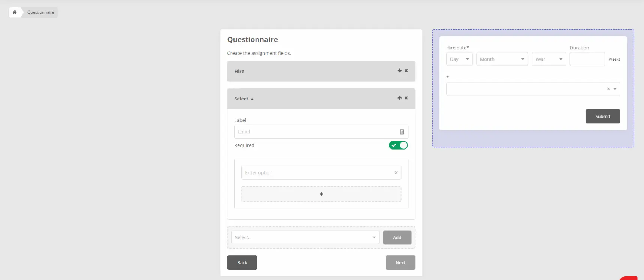Image resolution: width=644 pixels, height=280 pixels.
Task: Remove the option using its X icon
Action: 396,173
